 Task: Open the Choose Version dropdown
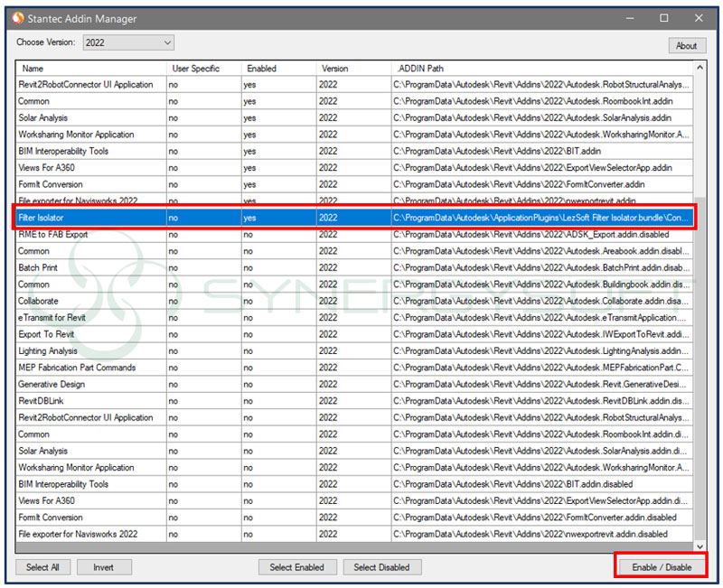pyautogui.click(x=128, y=42)
